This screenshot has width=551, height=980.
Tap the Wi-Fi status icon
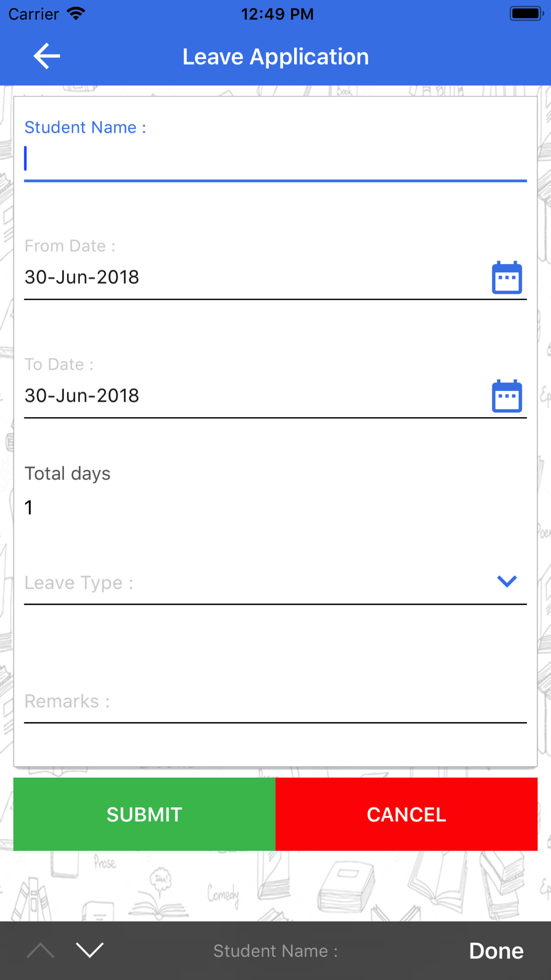pos(76,13)
